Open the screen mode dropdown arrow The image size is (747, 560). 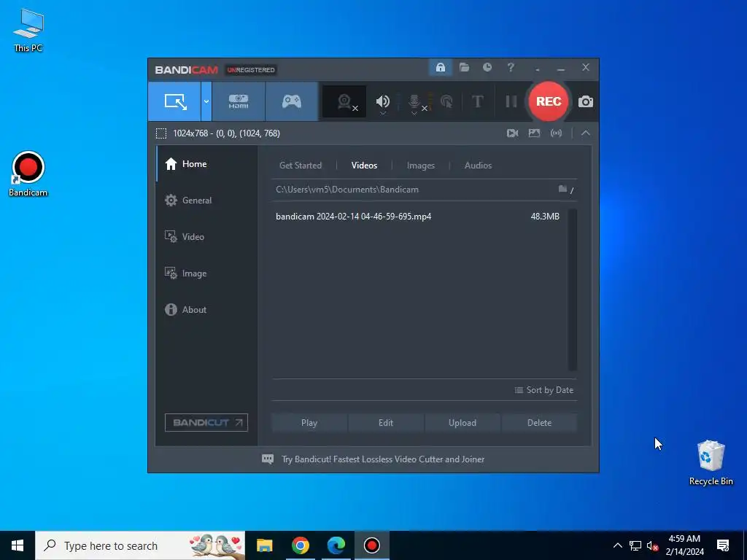click(x=206, y=101)
